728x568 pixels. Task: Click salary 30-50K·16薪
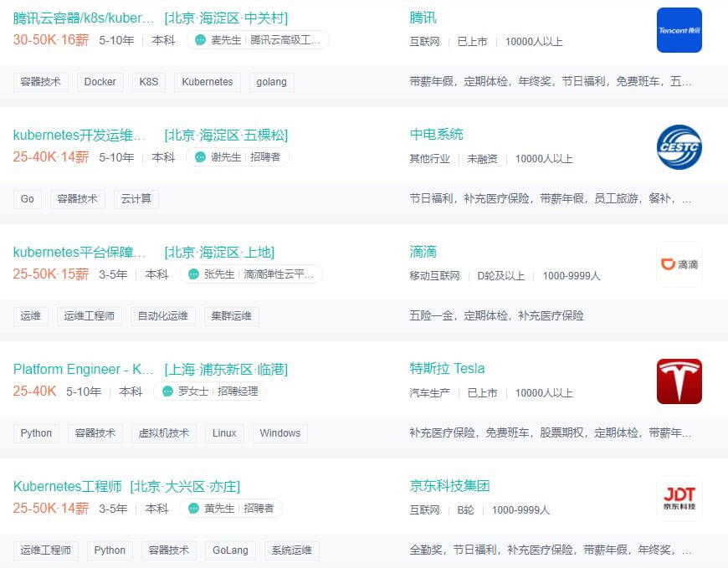[50, 40]
